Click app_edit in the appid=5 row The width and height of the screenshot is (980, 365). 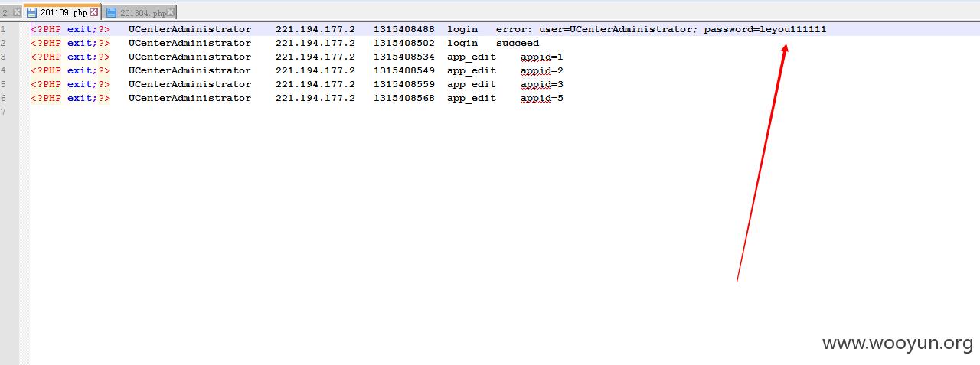472,98
